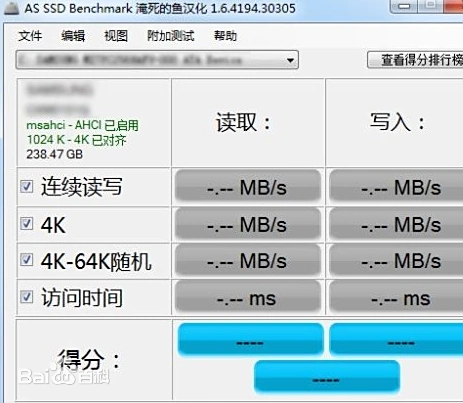Toggle the 4K-64K随机 checkbox
This screenshot has height=403, width=463.
click(27, 260)
